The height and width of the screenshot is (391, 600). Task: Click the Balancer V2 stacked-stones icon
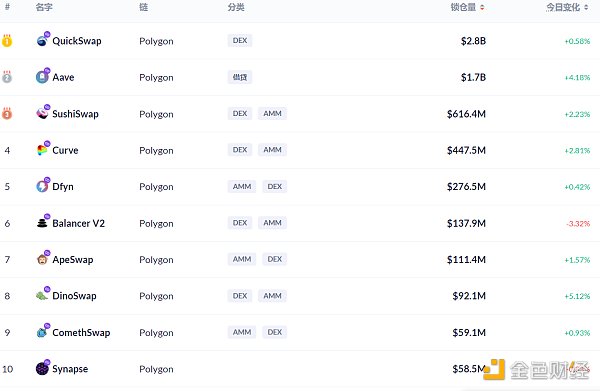tap(42, 223)
